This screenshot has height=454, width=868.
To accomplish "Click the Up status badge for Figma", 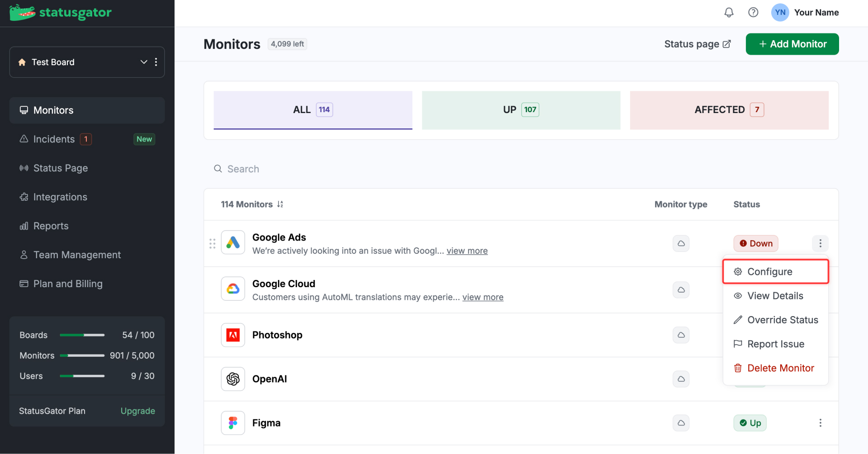I will pyautogui.click(x=750, y=423).
